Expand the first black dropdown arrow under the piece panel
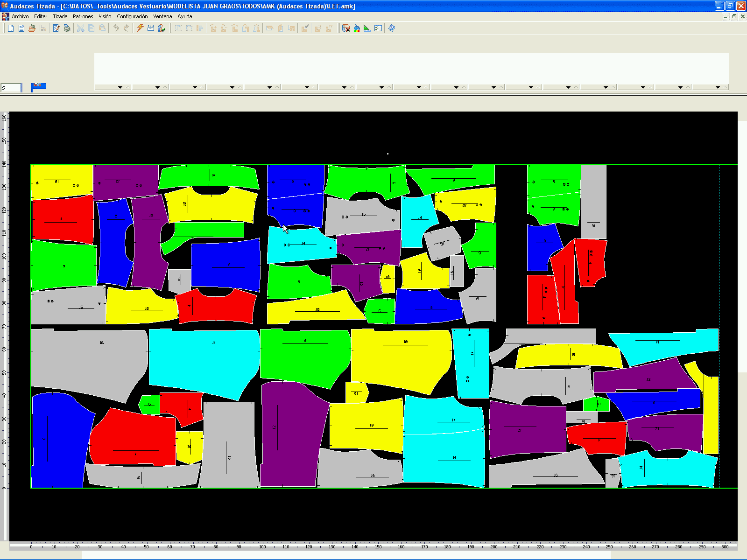 (120, 87)
